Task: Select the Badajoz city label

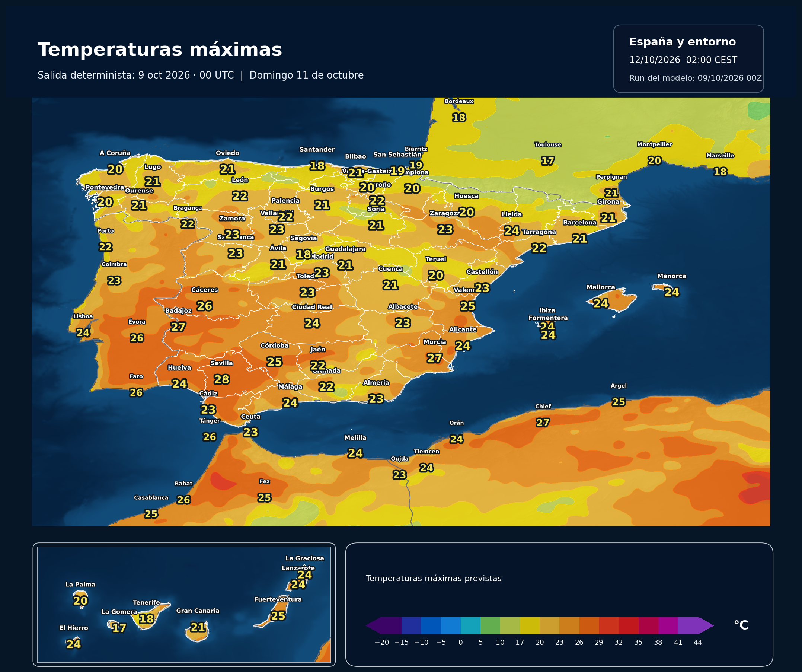Action: [178, 310]
